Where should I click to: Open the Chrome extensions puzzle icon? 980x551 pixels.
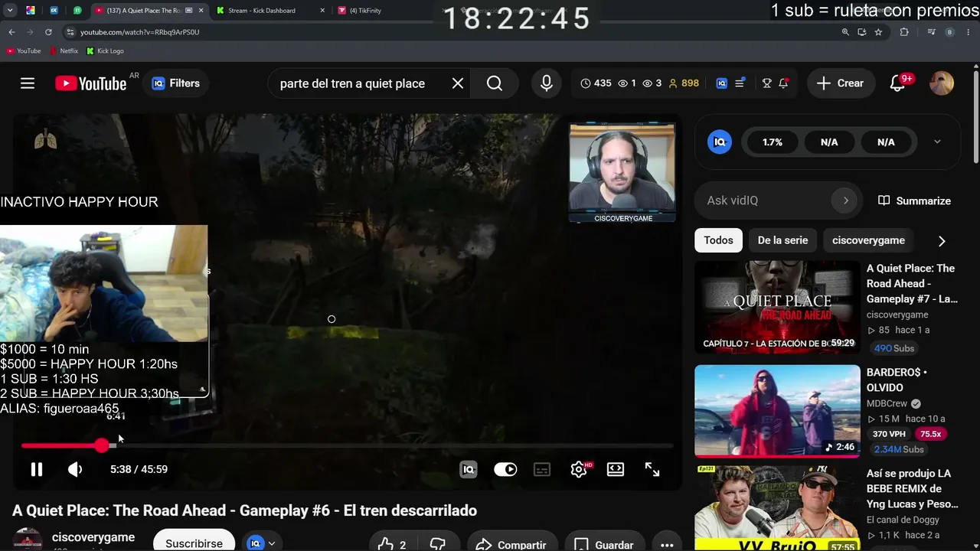[904, 32]
